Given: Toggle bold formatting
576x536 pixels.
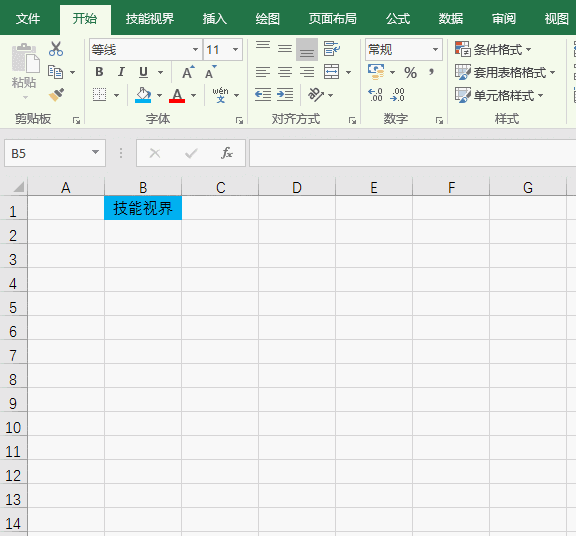Looking at the screenshot, I should [x=99, y=72].
